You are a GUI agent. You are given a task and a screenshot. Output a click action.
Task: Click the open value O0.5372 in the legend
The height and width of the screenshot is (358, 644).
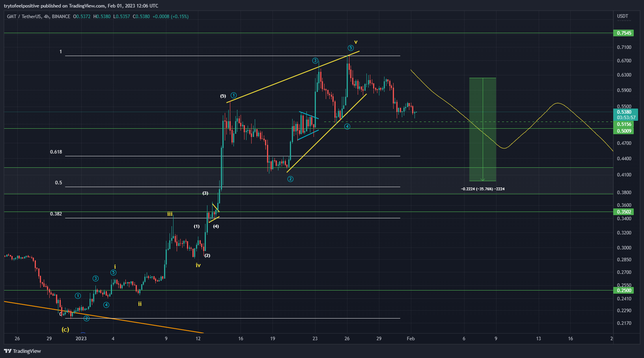[82, 17]
